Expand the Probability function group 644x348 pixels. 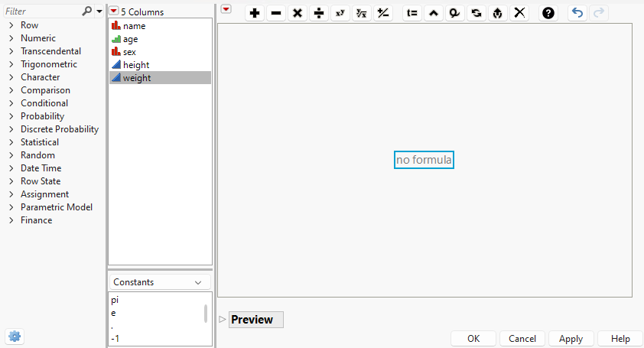(x=11, y=116)
